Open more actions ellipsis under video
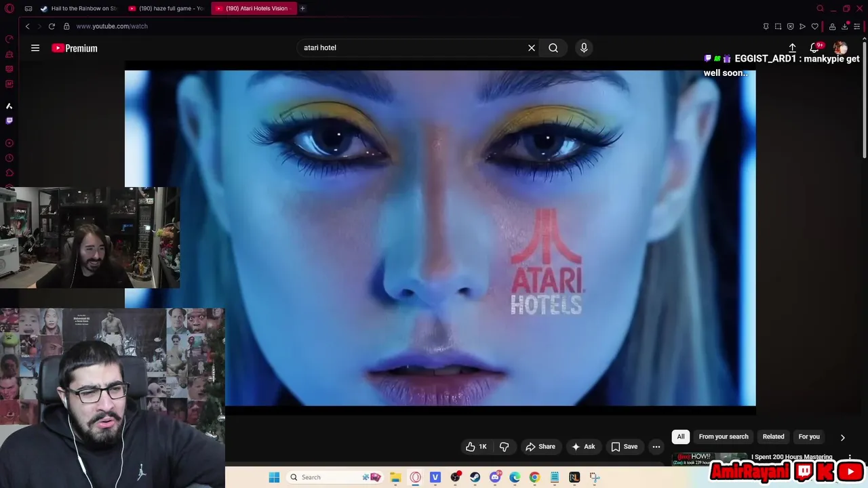868x488 pixels. (656, 447)
